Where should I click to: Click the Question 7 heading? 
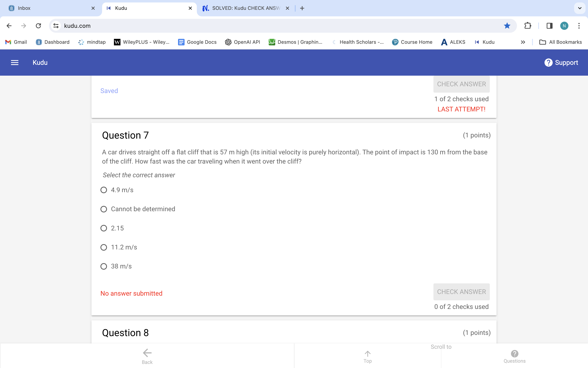click(125, 135)
